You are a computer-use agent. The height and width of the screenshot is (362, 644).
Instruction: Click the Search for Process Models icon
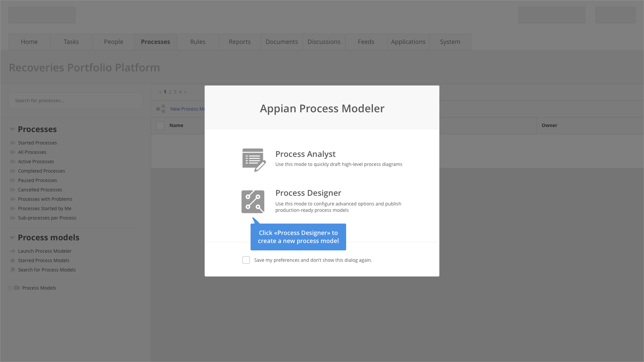[13, 270]
